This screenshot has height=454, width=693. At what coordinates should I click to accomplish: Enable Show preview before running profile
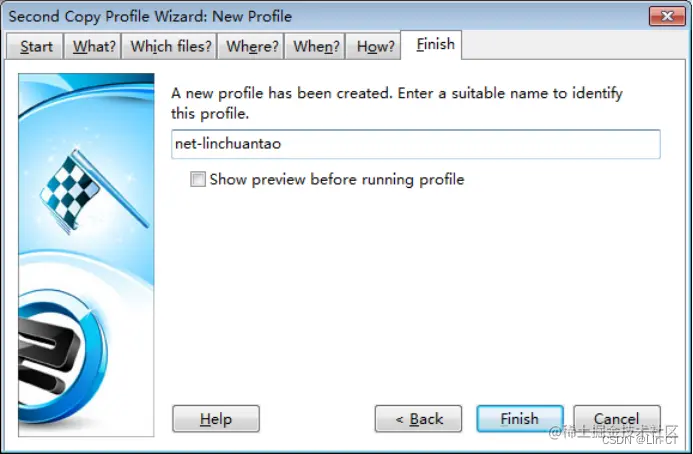(198, 179)
